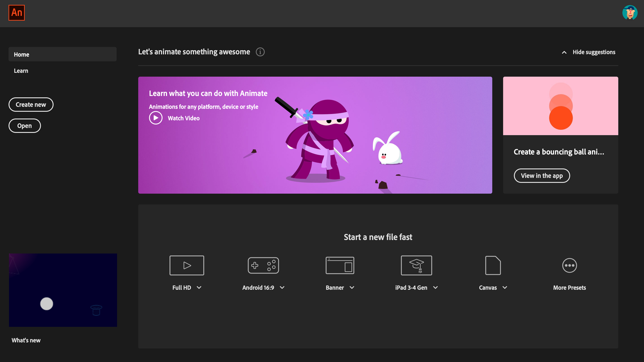
Task: Click the Watch Video text link
Action: click(x=183, y=118)
